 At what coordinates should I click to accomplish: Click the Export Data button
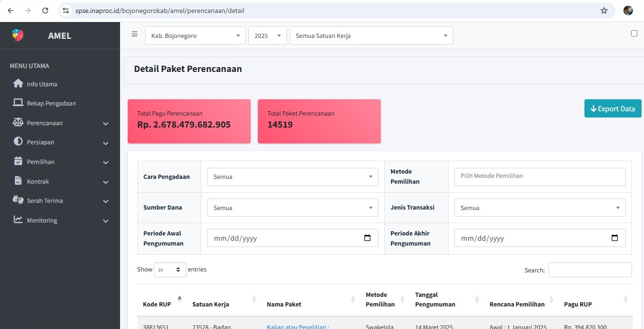pyautogui.click(x=612, y=108)
